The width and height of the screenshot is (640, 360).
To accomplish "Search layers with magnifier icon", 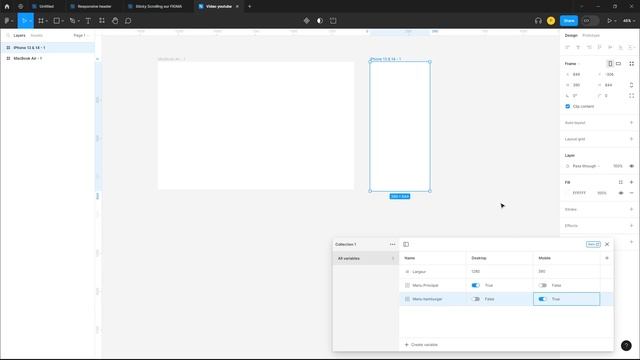I will [x=8, y=36].
